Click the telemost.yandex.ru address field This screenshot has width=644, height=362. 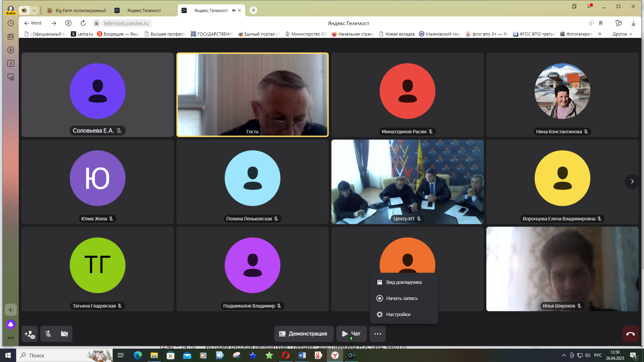click(x=126, y=23)
